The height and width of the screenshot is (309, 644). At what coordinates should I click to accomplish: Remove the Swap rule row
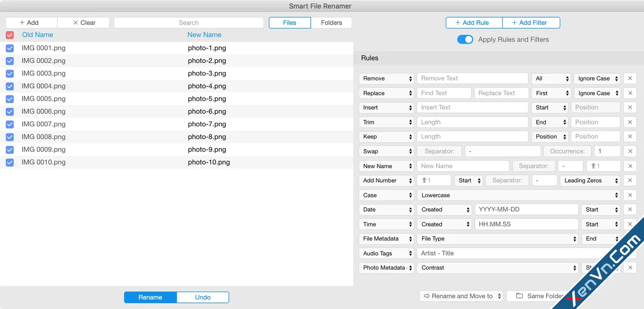630,151
